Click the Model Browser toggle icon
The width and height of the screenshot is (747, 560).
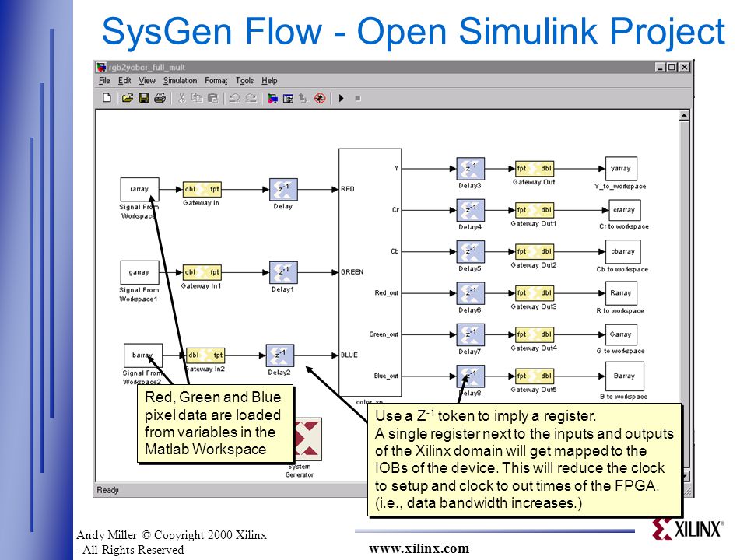(x=288, y=99)
